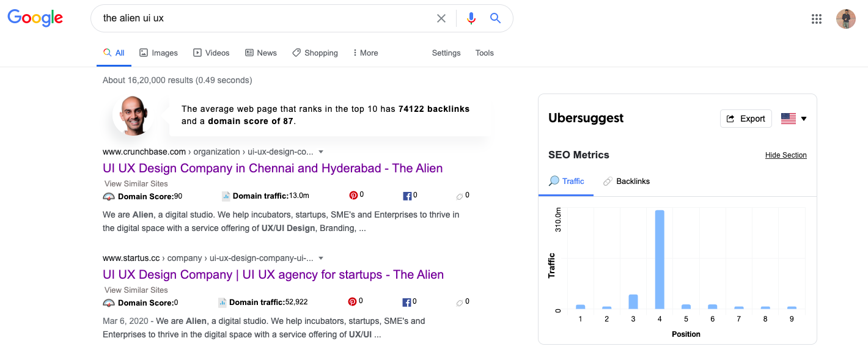Export the Ubersuggest SEO metrics
This screenshot has height=360, width=868.
pos(746,118)
